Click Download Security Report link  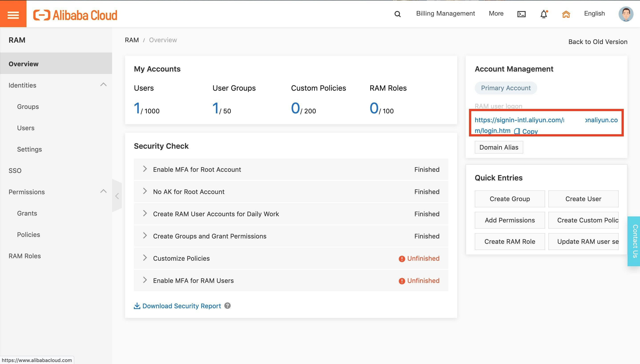[x=182, y=306]
